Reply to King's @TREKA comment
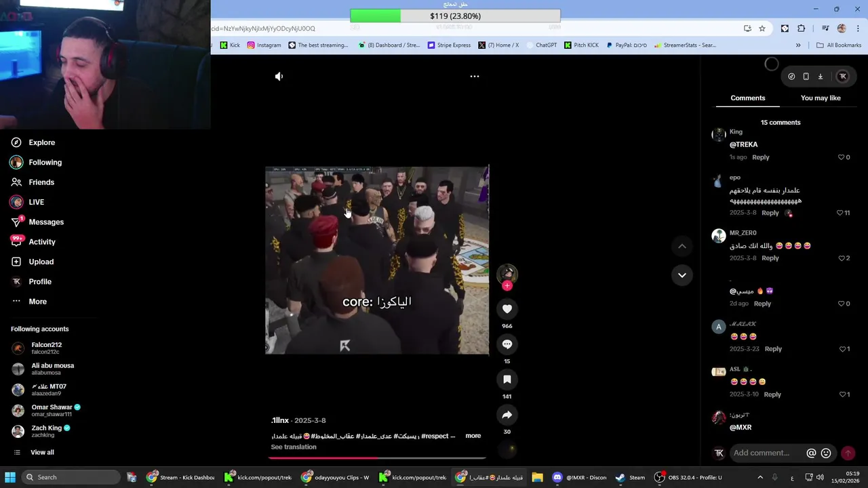868x488 pixels. coord(760,157)
